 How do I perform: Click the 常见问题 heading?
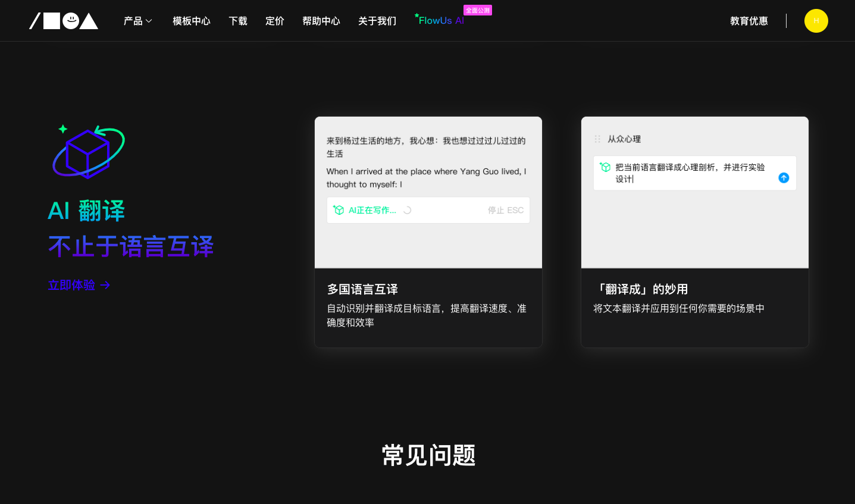click(428, 455)
